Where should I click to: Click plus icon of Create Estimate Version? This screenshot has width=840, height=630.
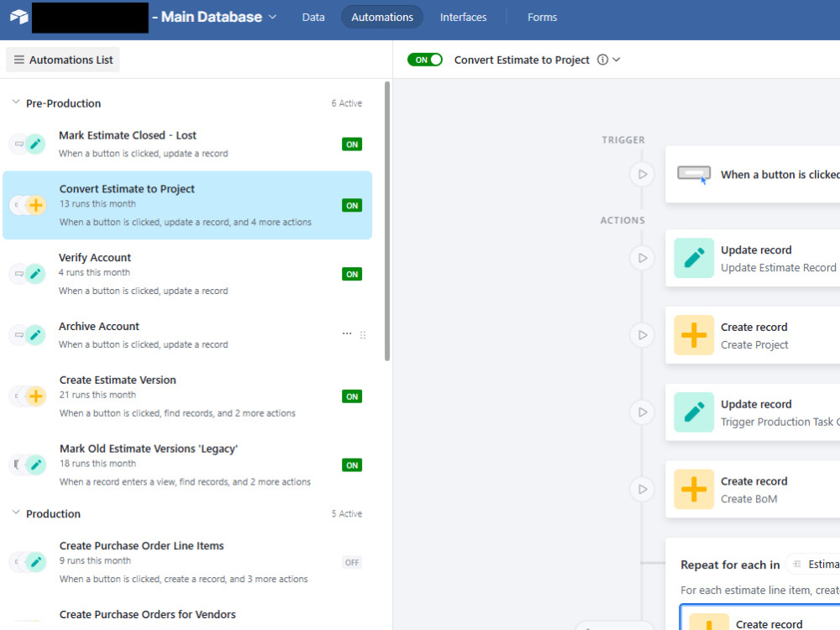click(35, 396)
